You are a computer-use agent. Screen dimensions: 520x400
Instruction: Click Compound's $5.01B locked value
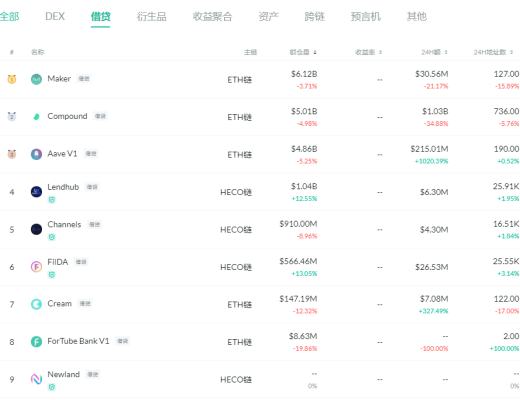pyautogui.click(x=304, y=111)
